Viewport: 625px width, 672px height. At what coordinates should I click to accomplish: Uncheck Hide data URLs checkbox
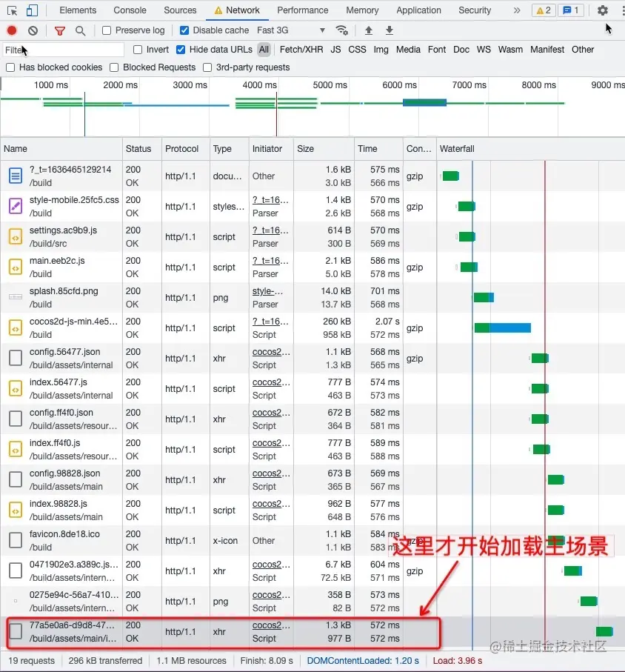pos(181,50)
